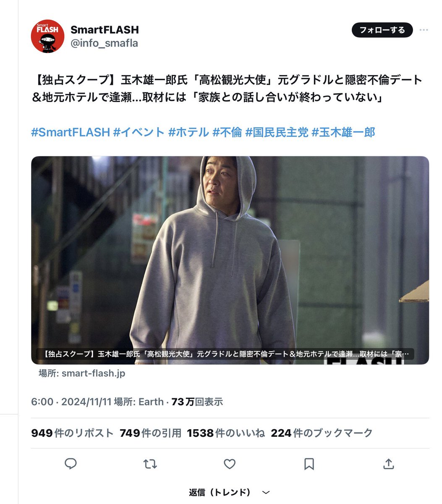
Task: Bookmark the post with bookmark icon
Action: [309, 464]
